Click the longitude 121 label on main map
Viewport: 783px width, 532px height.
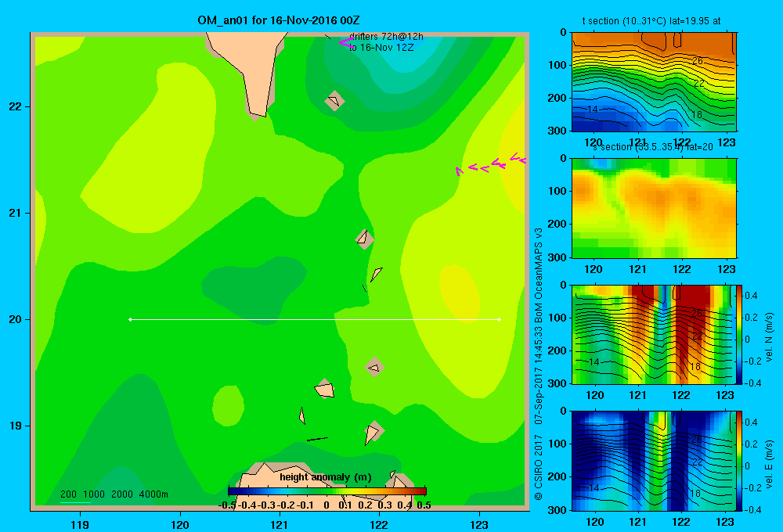(x=280, y=524)
